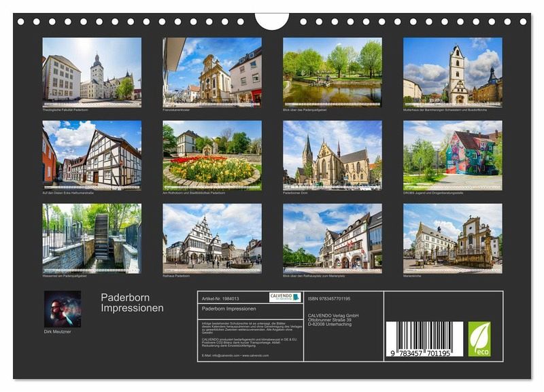Click 'ISBN 9783457701195' text
Screen dimensions: 544x392
click(329, 298)
